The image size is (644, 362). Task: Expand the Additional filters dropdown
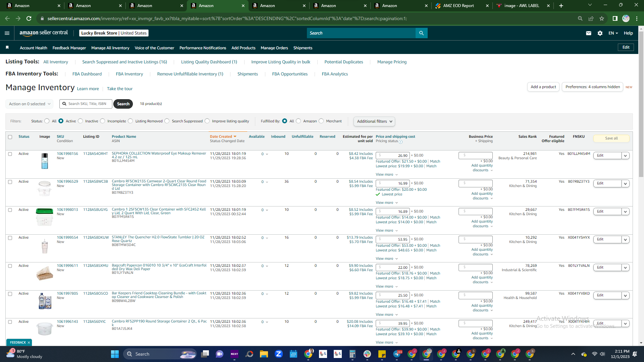(374, 121)
